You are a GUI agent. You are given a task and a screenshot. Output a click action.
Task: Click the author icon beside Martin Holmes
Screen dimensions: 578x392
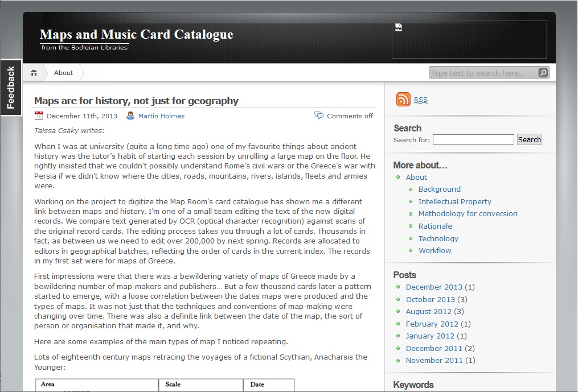[130, 115]
